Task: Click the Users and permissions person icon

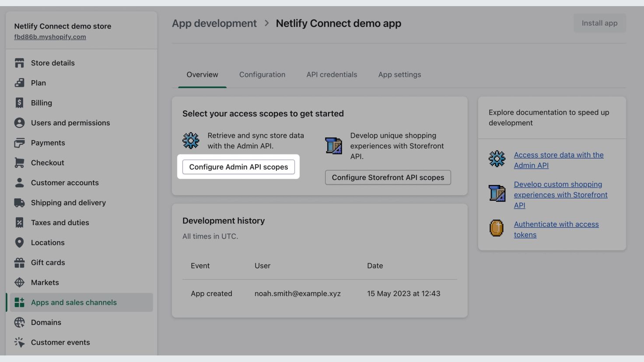Action: coord(19,123)
